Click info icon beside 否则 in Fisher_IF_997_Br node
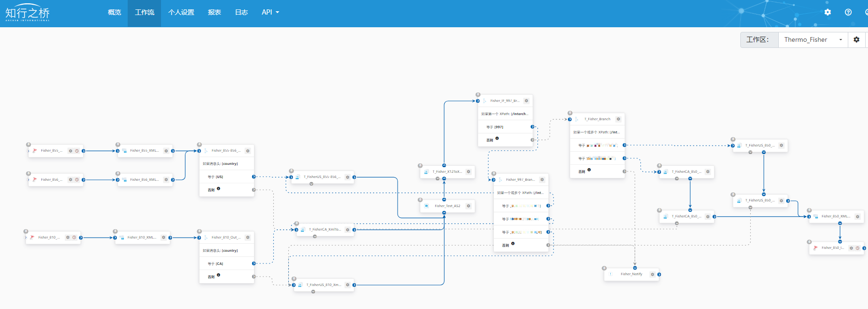 (497, 139)
